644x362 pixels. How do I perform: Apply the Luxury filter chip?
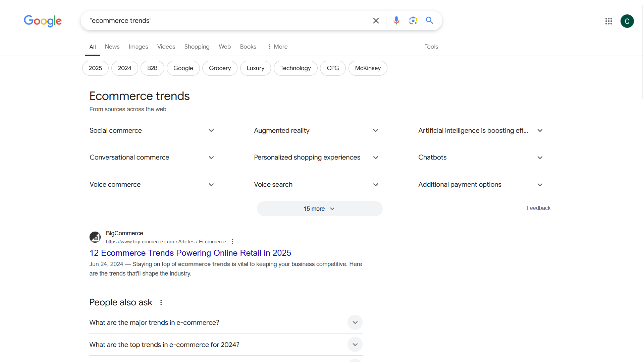[256, 68]
